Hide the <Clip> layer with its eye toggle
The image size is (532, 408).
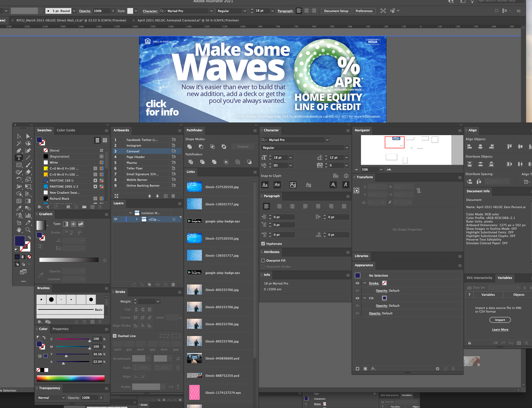[x=116, y=219]
